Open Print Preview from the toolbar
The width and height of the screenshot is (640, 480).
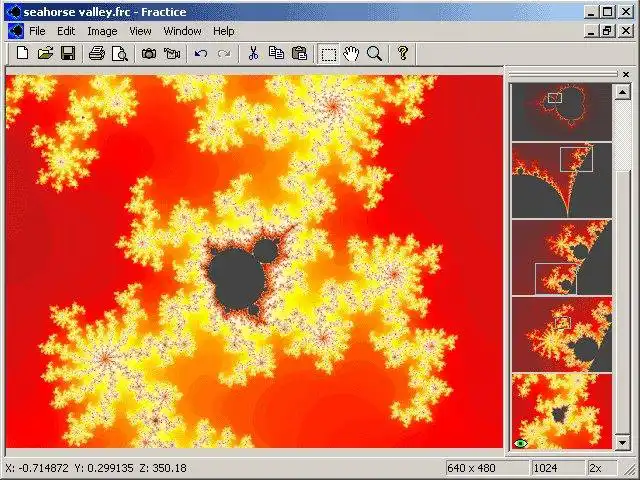tap(120, 53)
